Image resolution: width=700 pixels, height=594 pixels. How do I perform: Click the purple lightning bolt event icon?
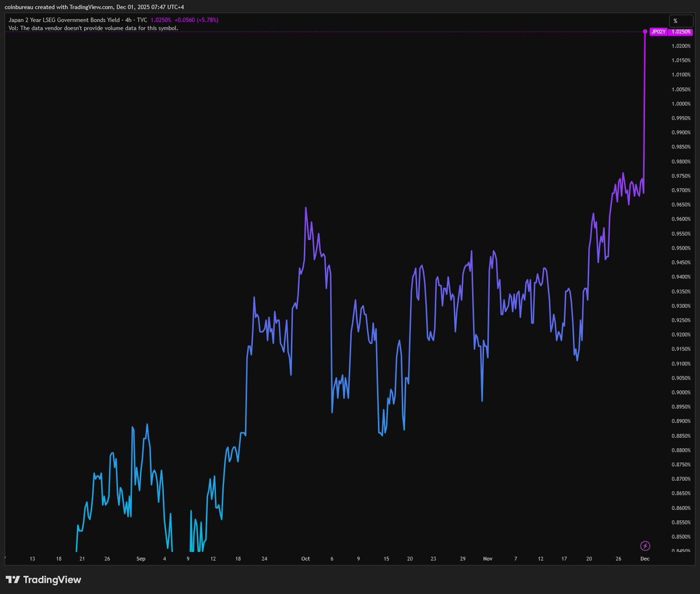(645, 546)
